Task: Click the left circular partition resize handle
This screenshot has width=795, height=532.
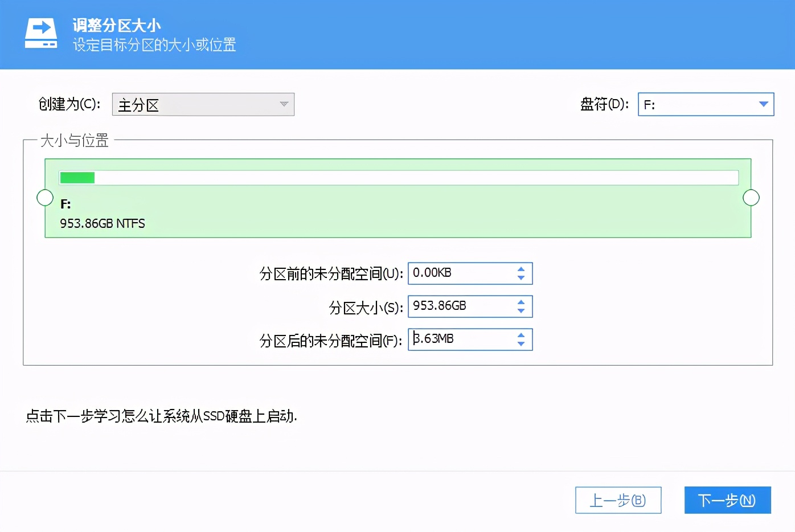Action: pyautogui.click(x=45, y=197)
